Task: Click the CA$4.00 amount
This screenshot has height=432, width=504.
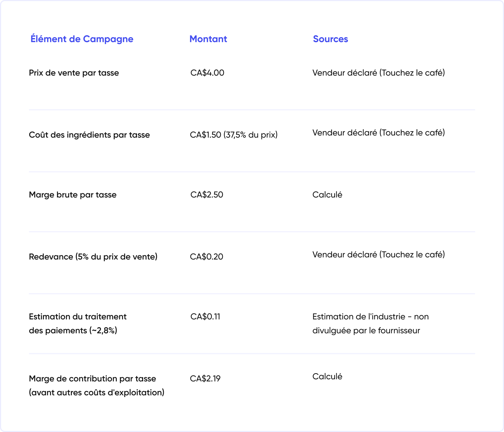Action: [207, 73]
